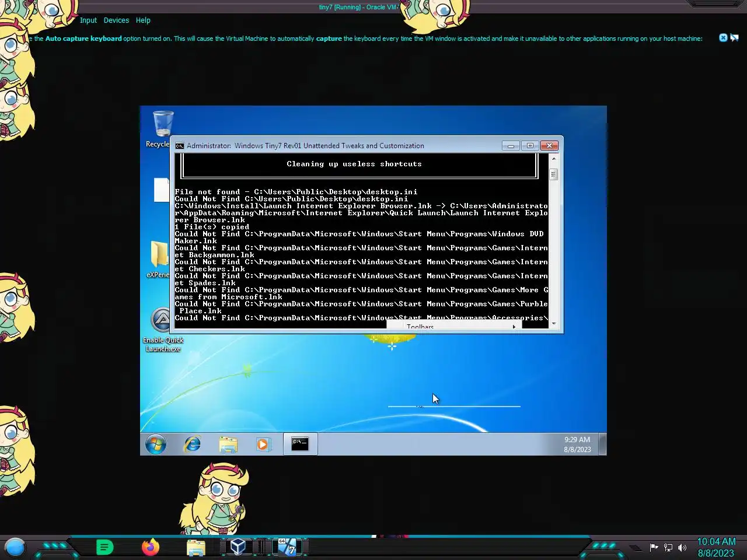The width and height of the screenshot is (747, 560).
Task: Click the guest Show Desktop button
Action: (x=603, y=444)
